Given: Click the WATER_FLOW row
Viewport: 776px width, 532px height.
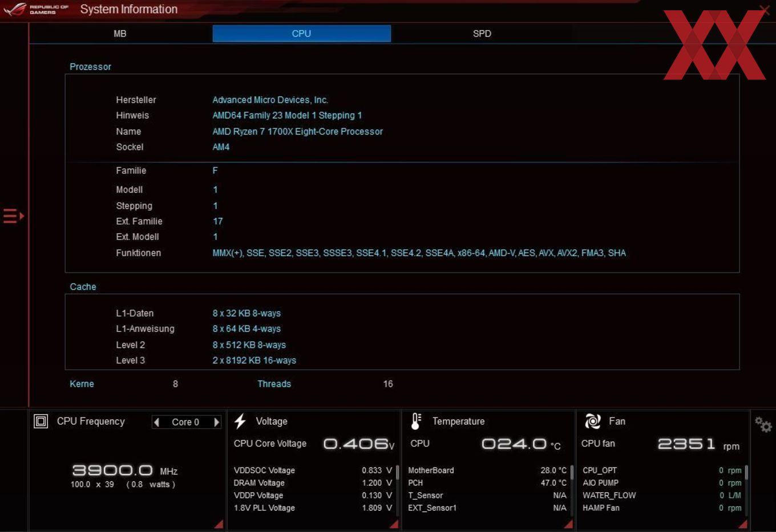Looking at the screenshot, I should tap(662, 496).
